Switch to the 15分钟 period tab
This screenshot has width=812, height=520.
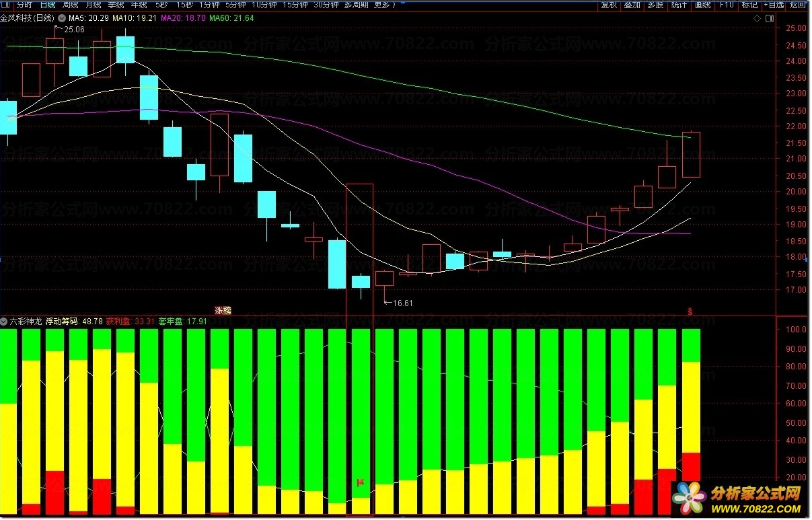click(x=295, y=5)
